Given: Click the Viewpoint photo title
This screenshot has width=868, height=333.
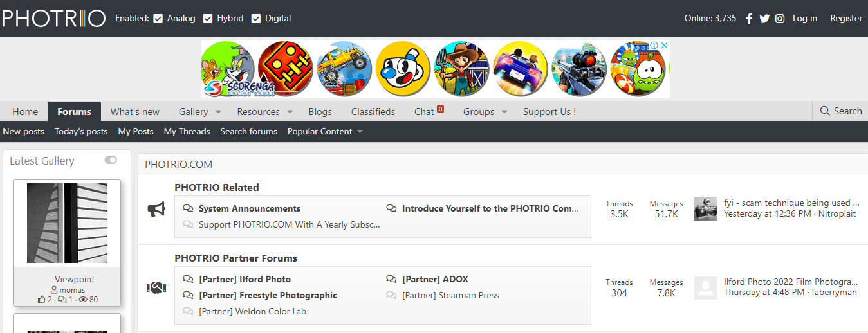Looking at the screenshot, I should coord(75,279).
